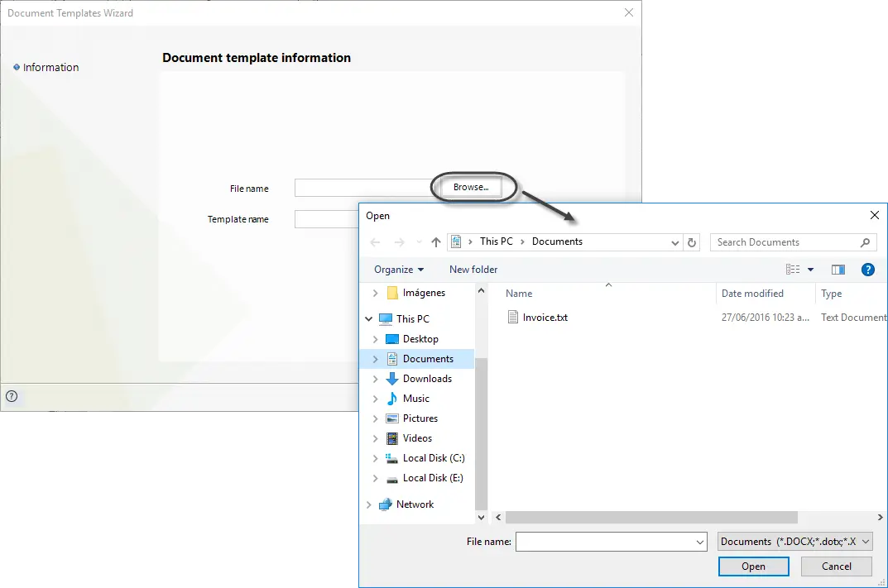
Task: Click the Invoice.txt file icon
Action: 512,317
